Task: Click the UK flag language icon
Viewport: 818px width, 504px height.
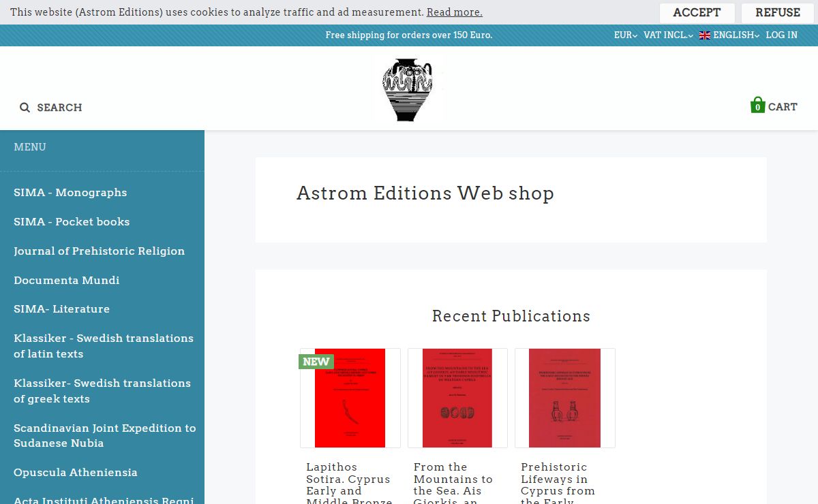Action: coord(705,35)
